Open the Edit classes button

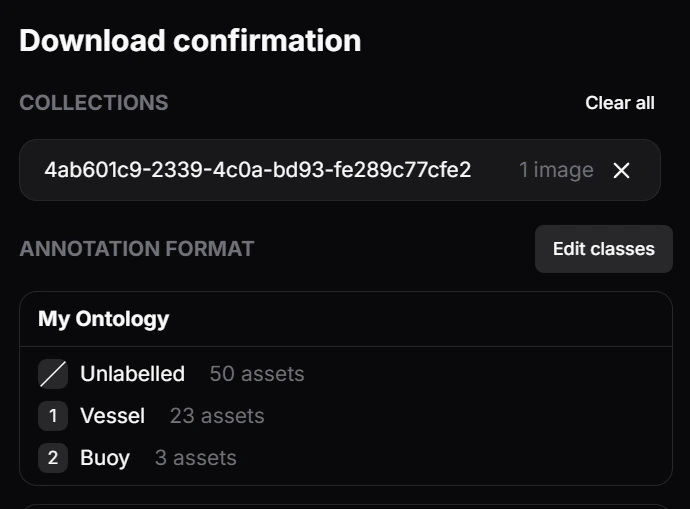coord(603,249)
